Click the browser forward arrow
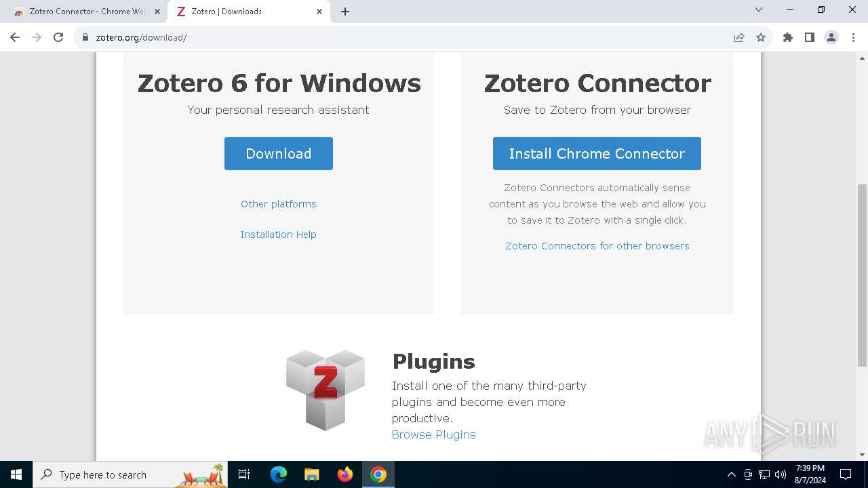 (37, 37)
